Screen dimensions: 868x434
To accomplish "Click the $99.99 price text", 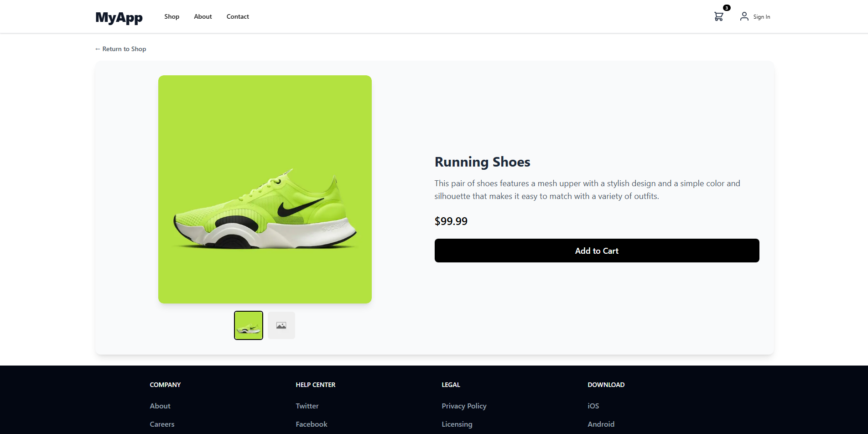I will [x=451, y=221].
